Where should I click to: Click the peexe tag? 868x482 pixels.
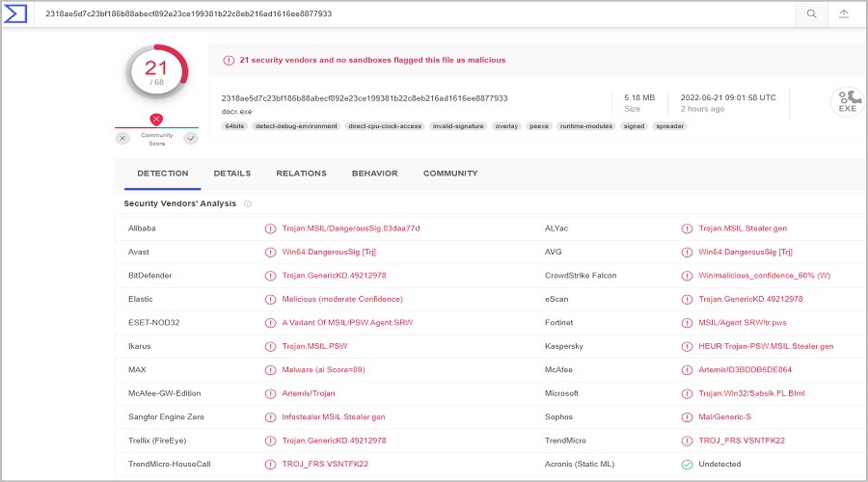tap(539, 126)
